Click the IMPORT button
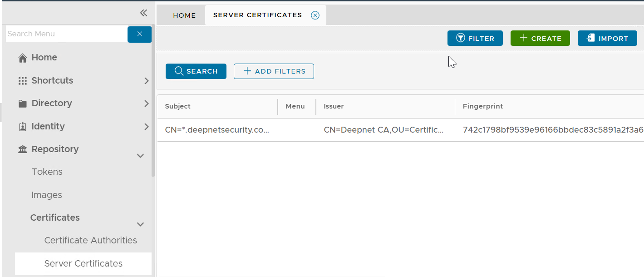This screenshot has width=644, height=277. 607,39
